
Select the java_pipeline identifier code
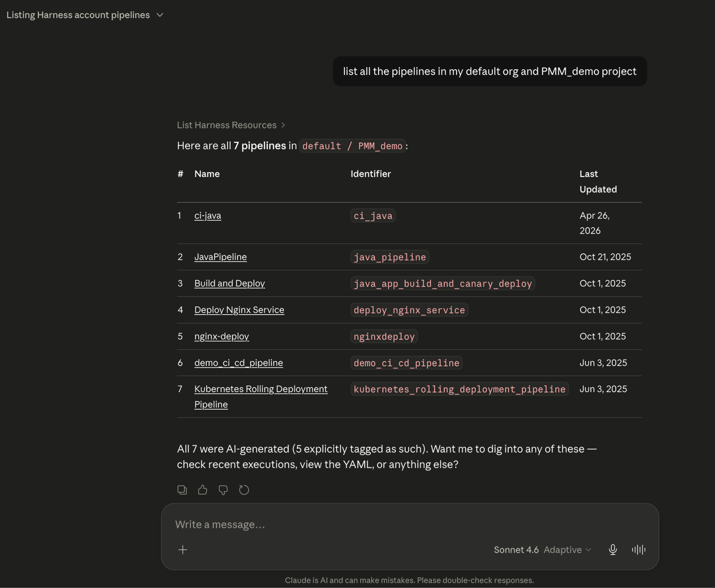click(390, 257)
